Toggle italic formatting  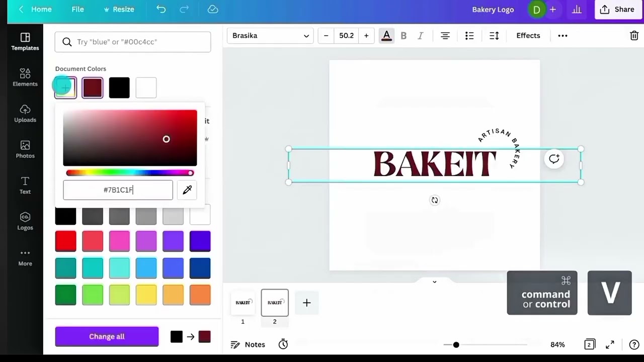pos(421,36)
